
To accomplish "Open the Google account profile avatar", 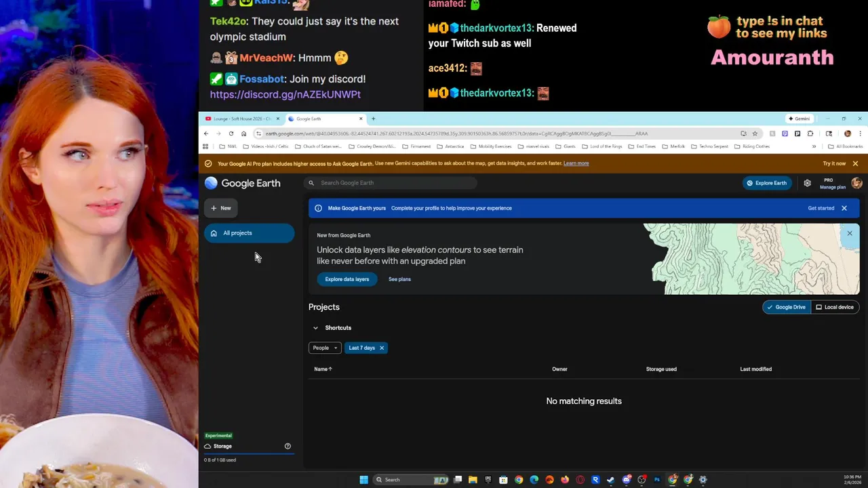I will pyautogui.click(x=856, y=183).
